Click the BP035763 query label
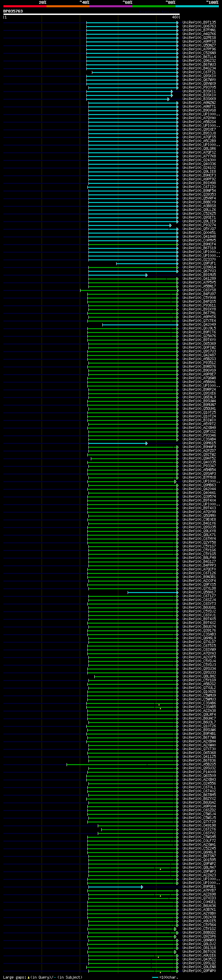Screen dimensions: 222x980 click(x=13, y=11)
